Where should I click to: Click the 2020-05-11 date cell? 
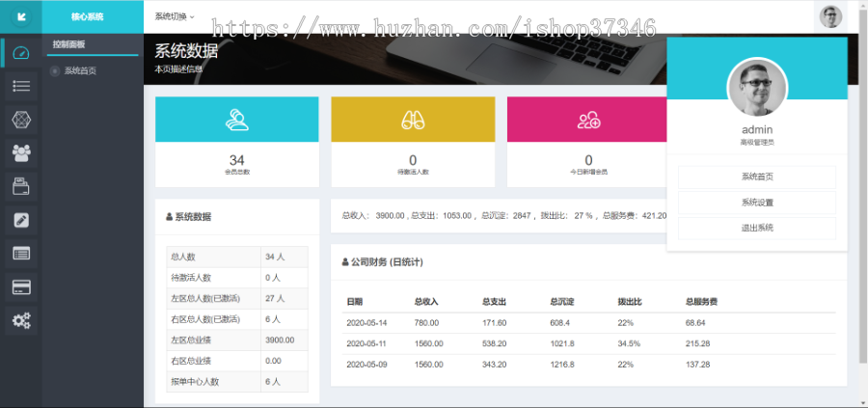click(366, 343)
